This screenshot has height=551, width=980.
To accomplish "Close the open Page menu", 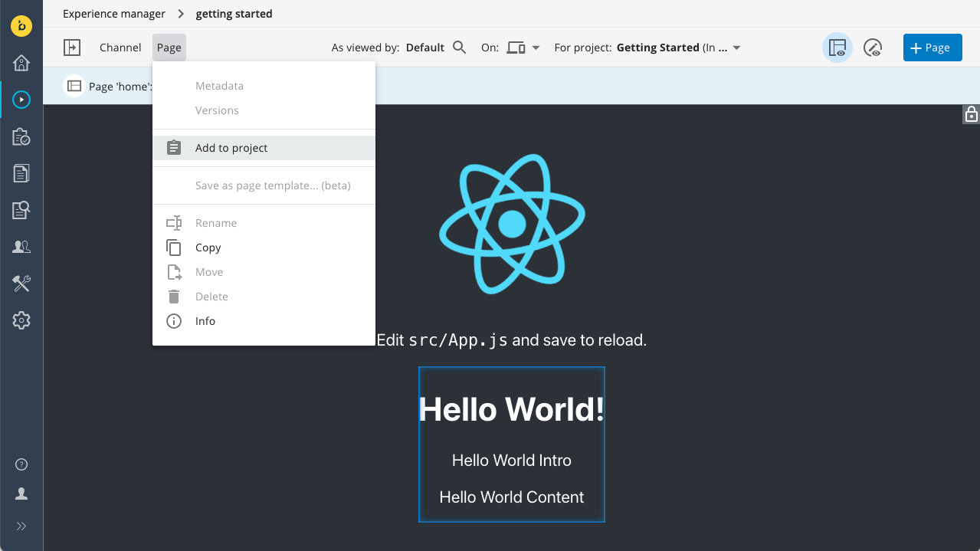I will 169,48.
